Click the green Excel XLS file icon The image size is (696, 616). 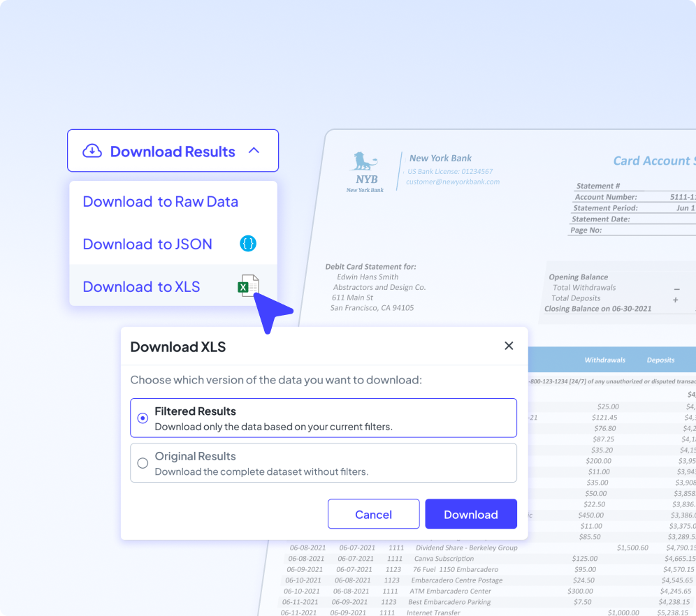pyautogui.click(x=249, y=286)
